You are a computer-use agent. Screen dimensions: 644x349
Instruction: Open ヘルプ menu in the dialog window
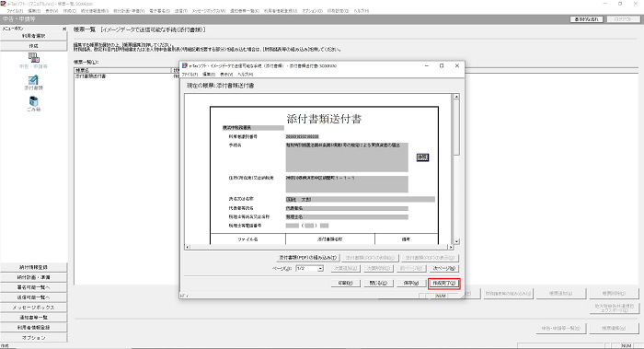click(x=246, y=75)
